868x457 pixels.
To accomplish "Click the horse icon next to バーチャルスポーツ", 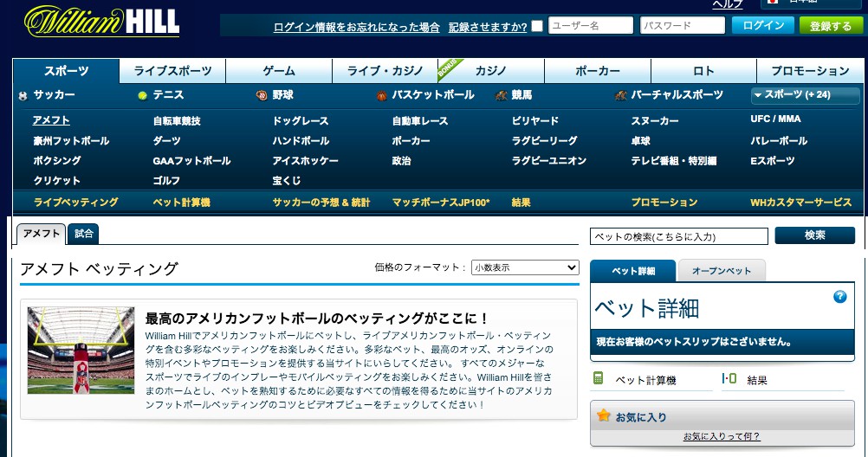I will click(620, 96).
